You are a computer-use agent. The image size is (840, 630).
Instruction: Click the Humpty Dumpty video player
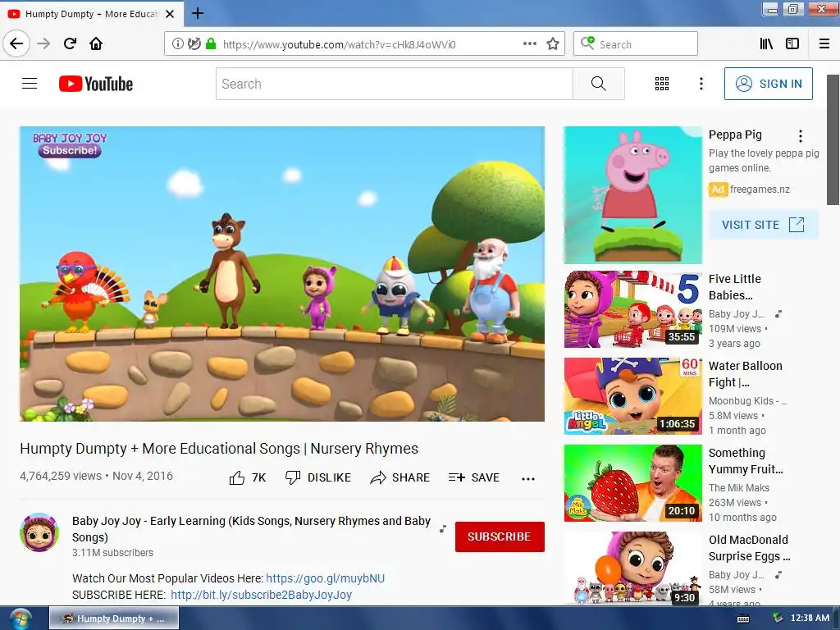(x=282, y=274)
